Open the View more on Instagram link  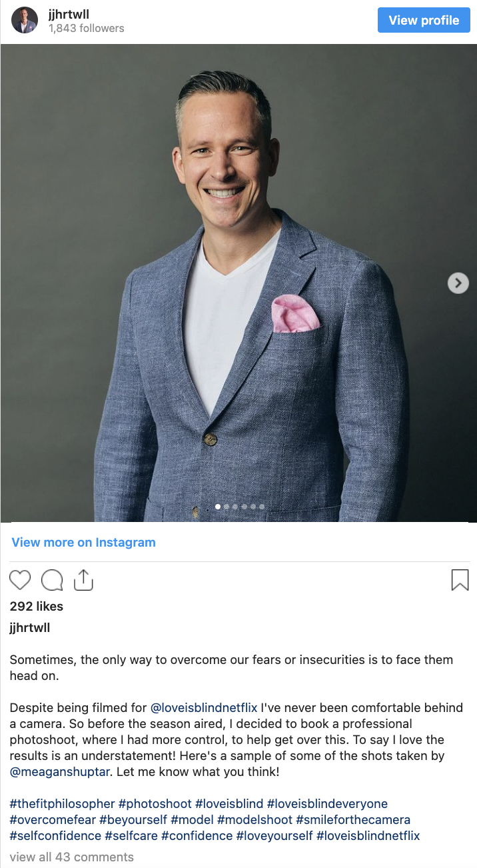click(x=83, y=542)
